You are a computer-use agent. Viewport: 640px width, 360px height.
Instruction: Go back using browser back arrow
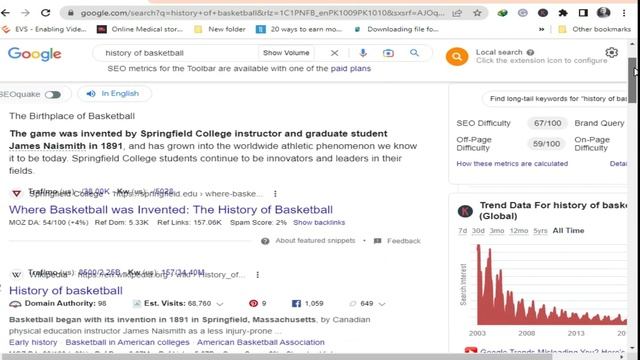tap(5, 13)
